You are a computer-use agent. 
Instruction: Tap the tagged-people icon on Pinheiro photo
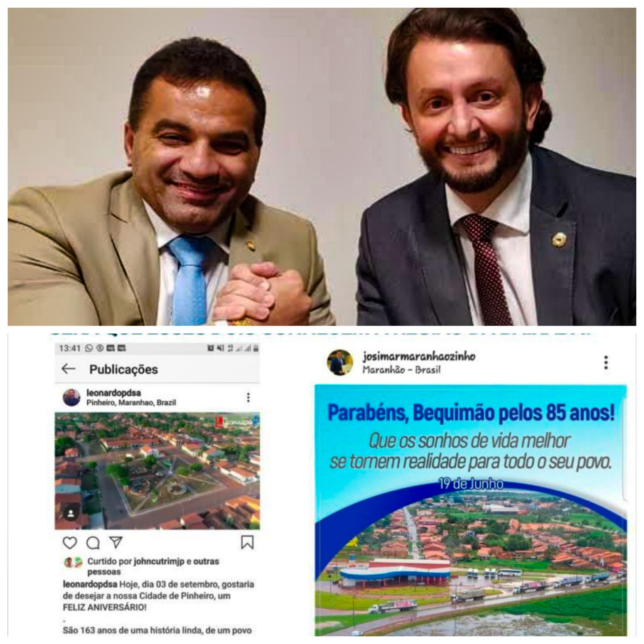pos(70,514)
